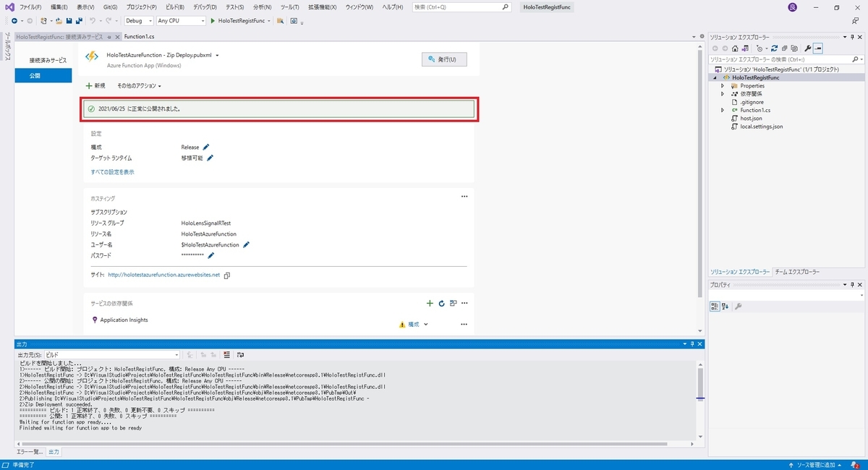Expand the Properties folder node
The width and height of the screenshot is (868, 470).
coord(722,86)
